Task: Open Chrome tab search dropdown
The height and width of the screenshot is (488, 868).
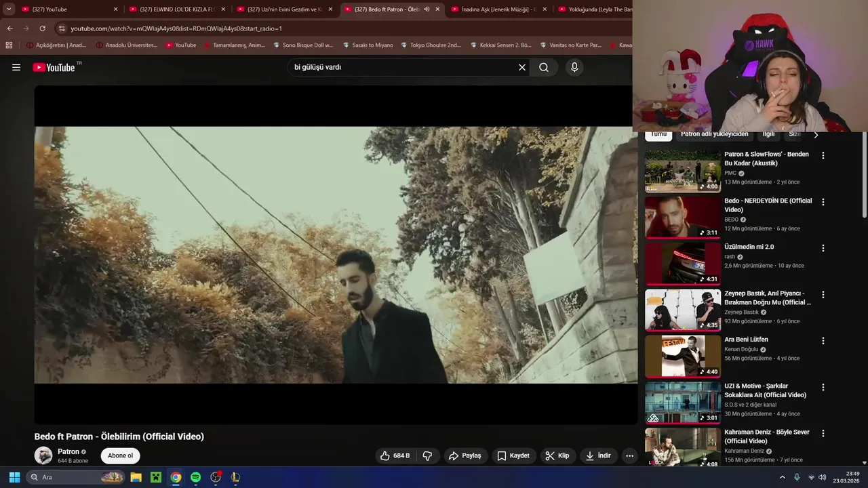Action: click(x=9, y=9)
